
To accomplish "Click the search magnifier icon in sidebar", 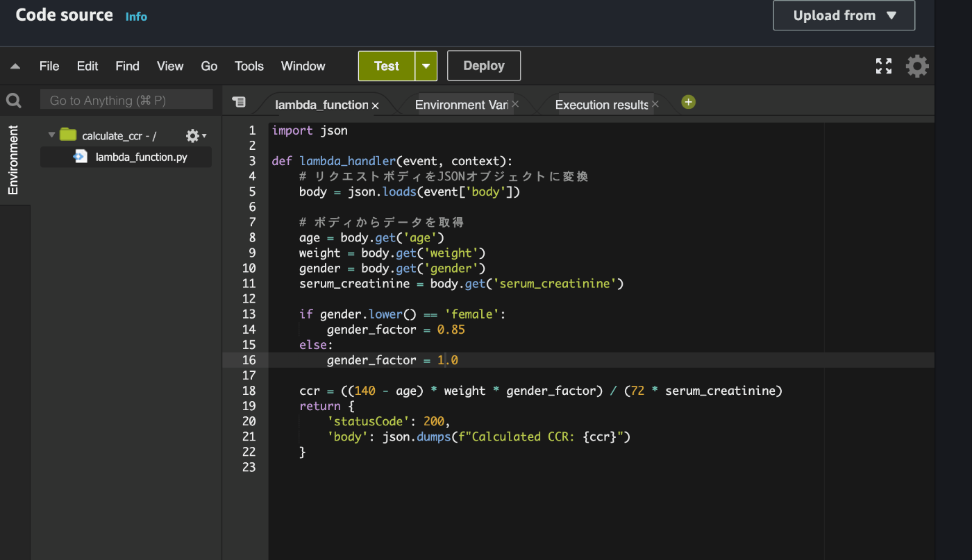I will click(14, 101).
